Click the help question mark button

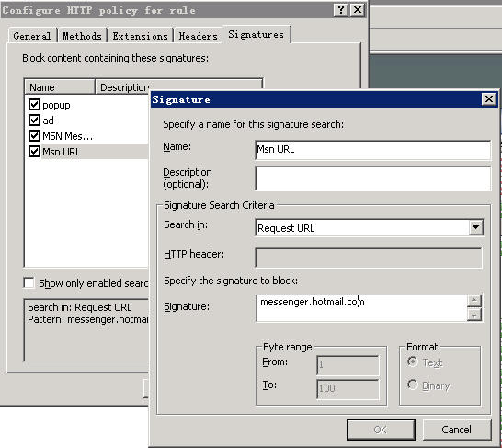tap(340, 10)
